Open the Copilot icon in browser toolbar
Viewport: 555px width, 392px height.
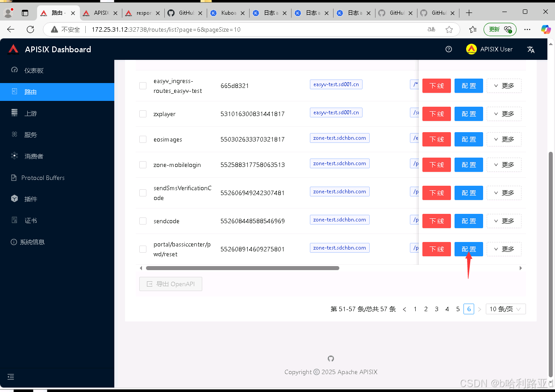[x=546, y=29]
